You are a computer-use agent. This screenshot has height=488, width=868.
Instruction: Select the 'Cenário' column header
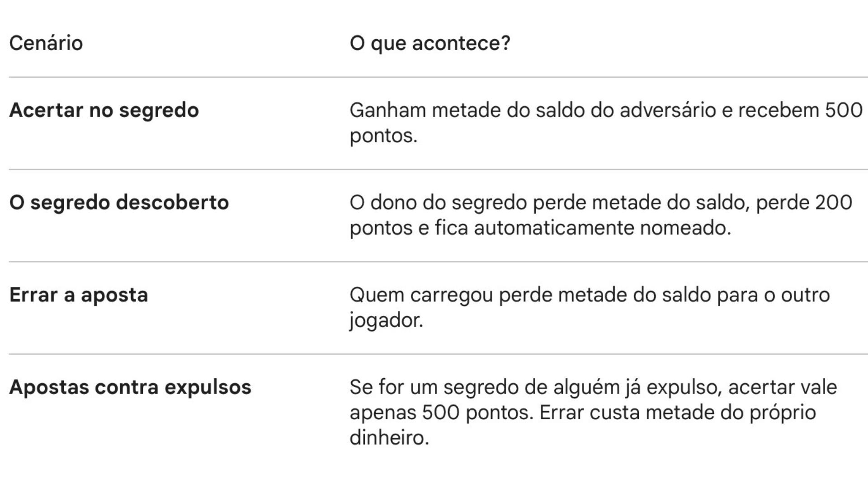46,43
